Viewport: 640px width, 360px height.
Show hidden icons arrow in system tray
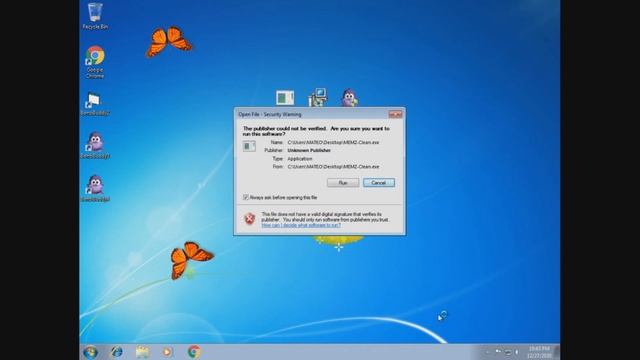[x=487, y=352]
